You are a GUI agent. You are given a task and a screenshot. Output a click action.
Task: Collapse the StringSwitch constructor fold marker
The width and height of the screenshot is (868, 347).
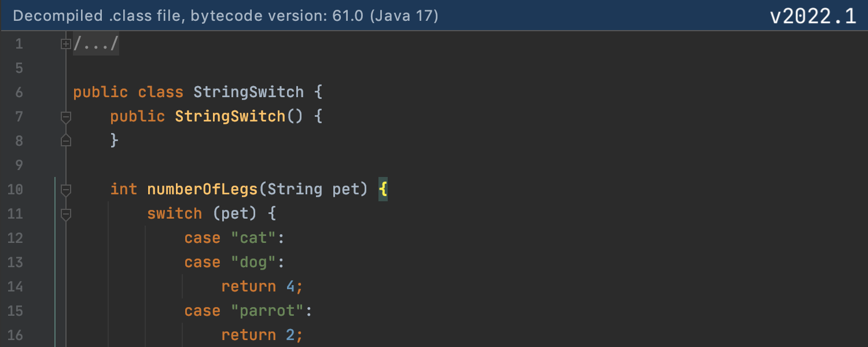[66, 117]
